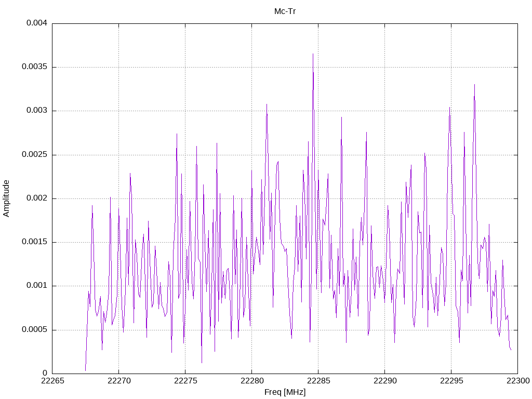This screenshot has width=532, height=399.
Task: Click the Freq [MHz] x-axis label
Action: (x=285, y=392)
